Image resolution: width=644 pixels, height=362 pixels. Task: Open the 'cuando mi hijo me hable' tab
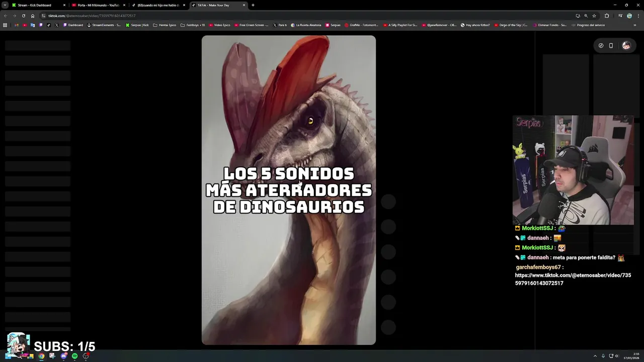158,5
